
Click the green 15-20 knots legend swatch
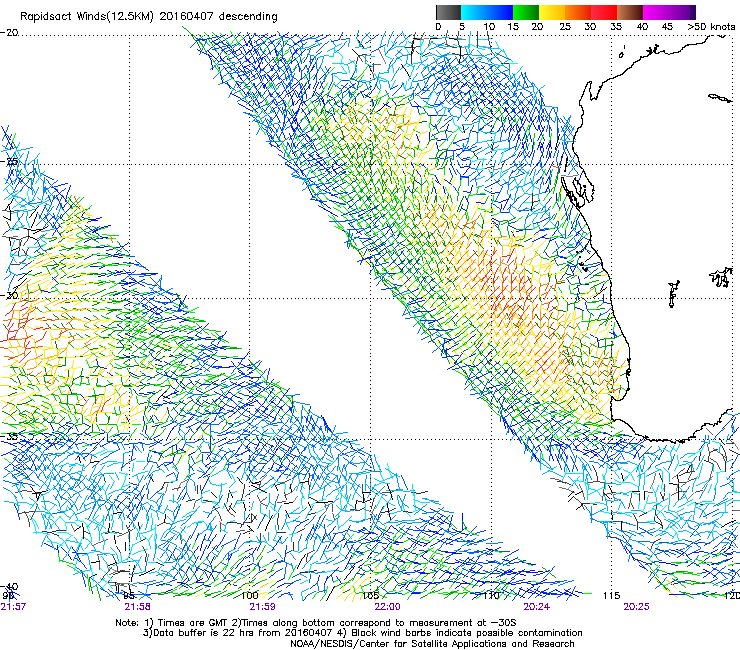tap(526, 12)
